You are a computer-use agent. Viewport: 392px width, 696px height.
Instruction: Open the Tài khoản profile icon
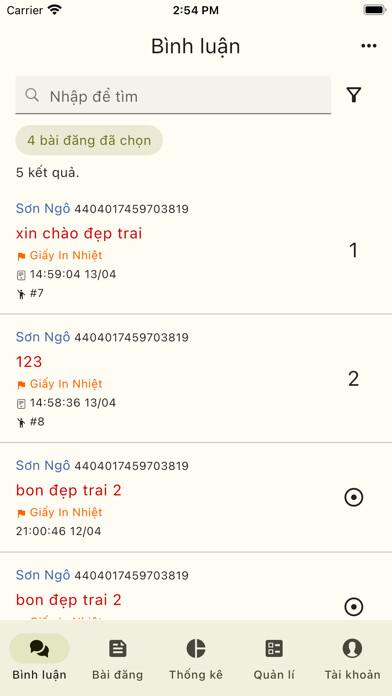pos(352,649)
